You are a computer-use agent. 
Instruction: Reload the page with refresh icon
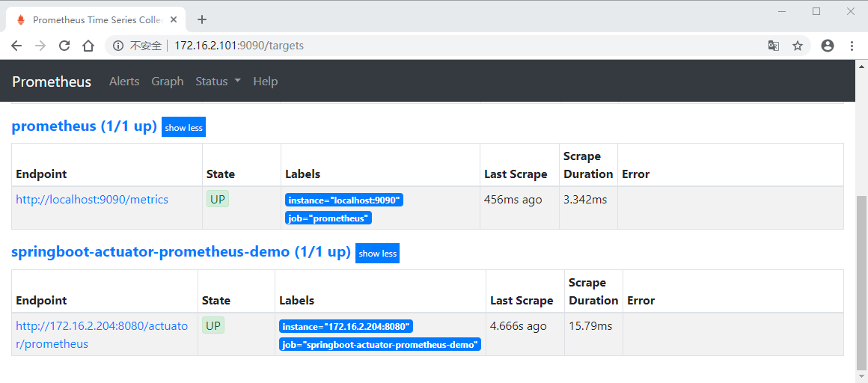pyautogui.click(x=64, y=46)
